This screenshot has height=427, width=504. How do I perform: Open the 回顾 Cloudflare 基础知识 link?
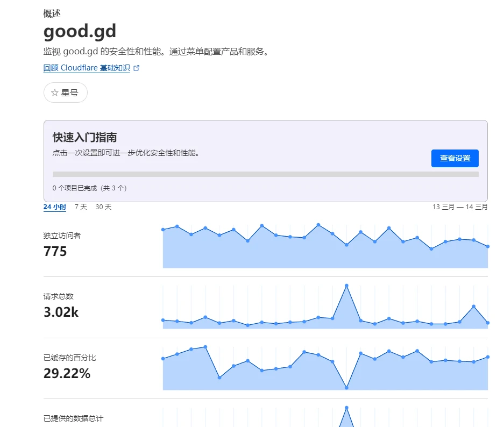pyautogui.click(x=87, y=68)
